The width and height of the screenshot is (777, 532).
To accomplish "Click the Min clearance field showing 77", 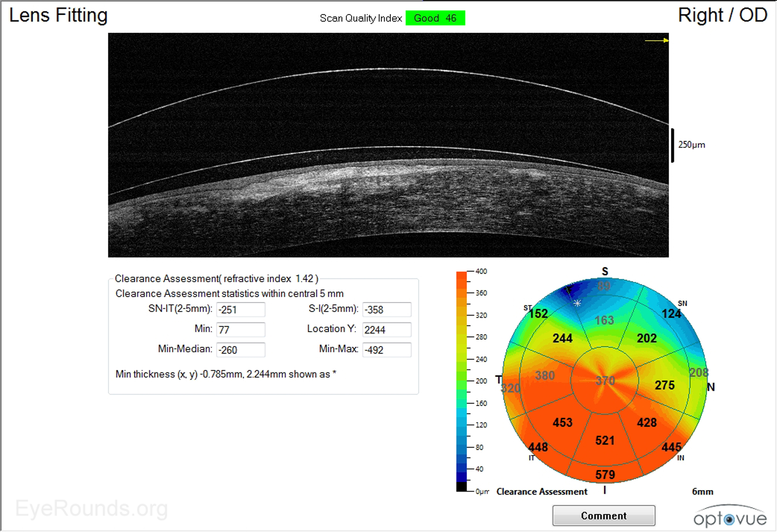I will [x=241, y=330].
